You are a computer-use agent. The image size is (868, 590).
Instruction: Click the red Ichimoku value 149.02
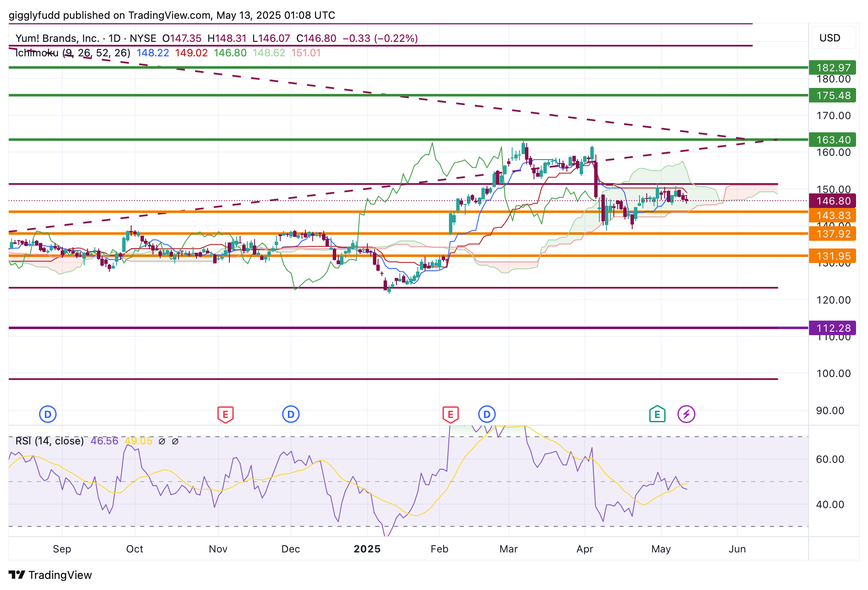click(x=191, y=53)
